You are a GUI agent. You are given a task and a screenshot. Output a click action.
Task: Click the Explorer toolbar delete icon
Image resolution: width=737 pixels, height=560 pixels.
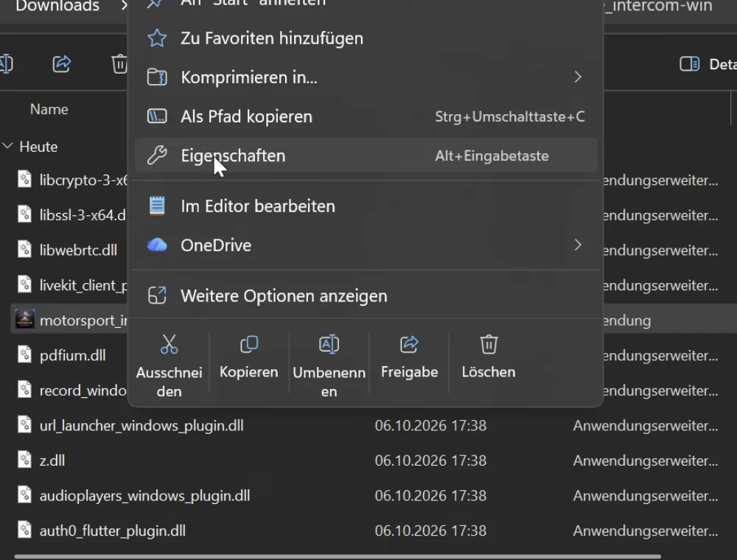point(119,64)
